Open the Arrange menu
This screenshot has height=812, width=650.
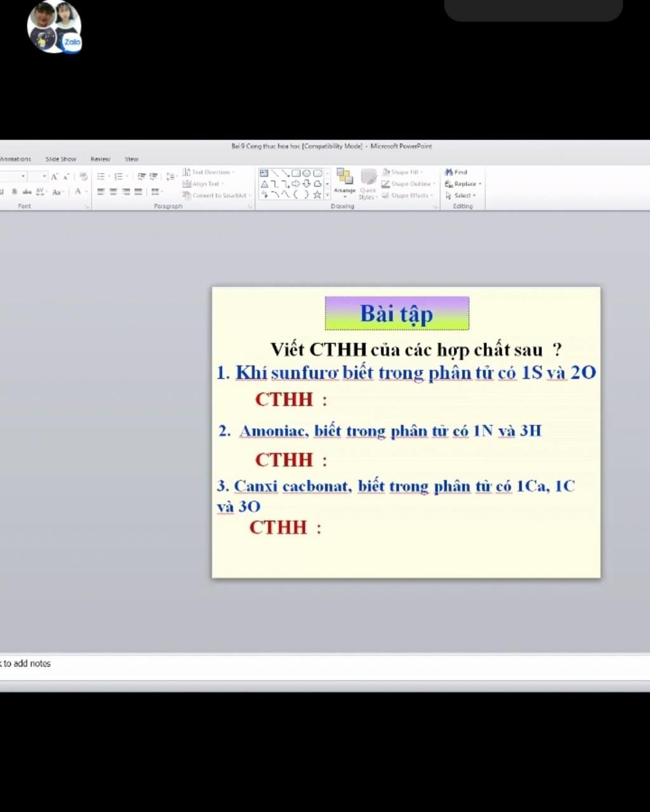coord(345,183)
